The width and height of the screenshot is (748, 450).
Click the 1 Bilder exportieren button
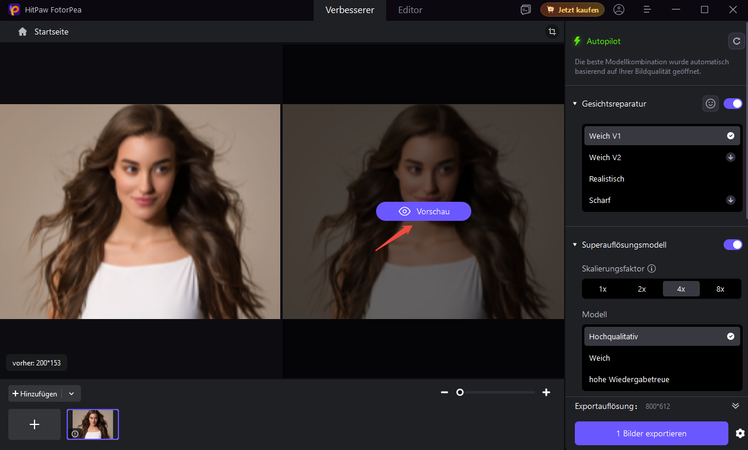651,433
